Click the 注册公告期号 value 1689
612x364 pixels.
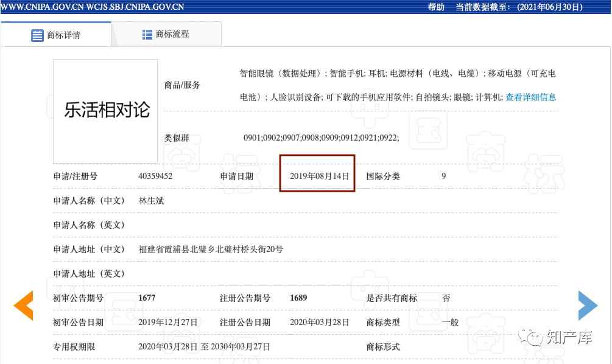[x=298, y=298]
